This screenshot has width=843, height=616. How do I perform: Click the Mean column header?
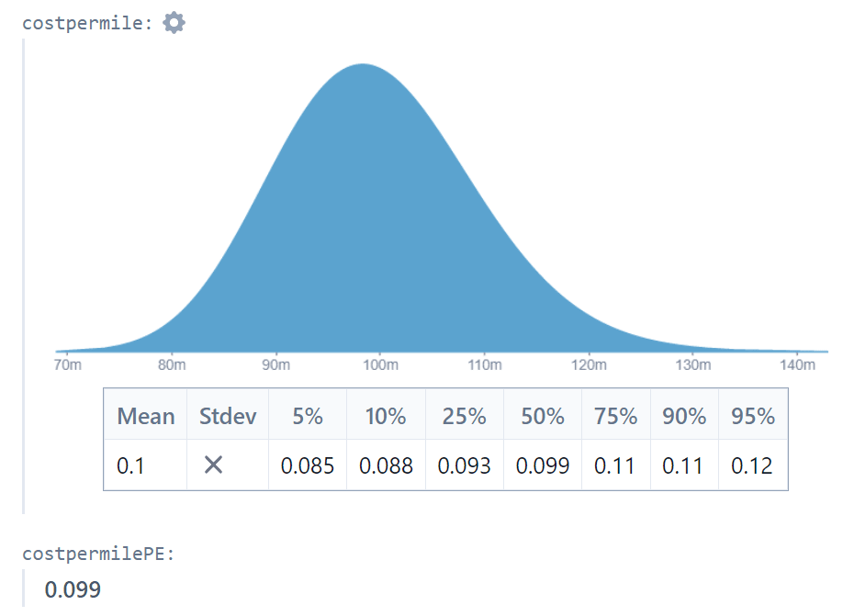click(145, 416)
